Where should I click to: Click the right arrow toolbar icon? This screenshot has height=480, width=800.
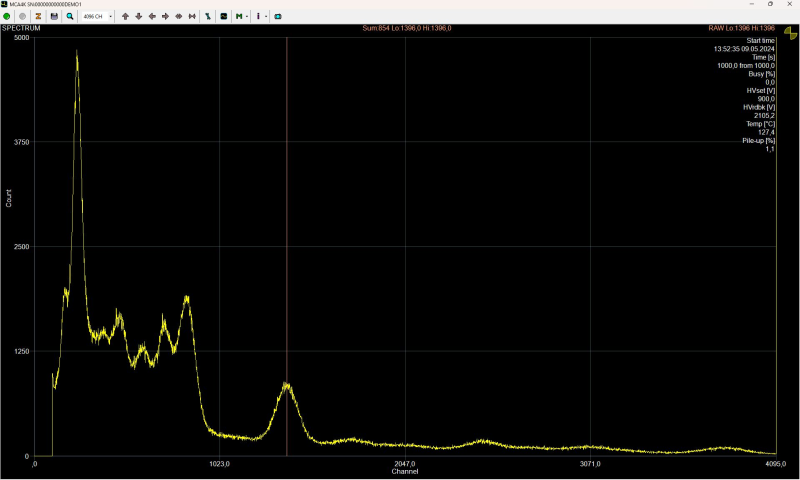tap(165, 16)
